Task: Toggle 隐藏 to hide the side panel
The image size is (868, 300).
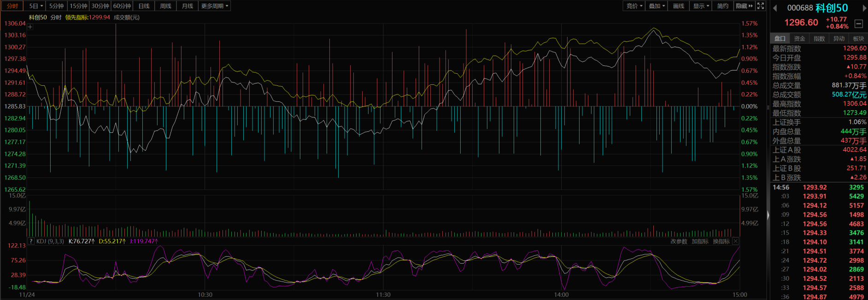Action: pos(744,6)
